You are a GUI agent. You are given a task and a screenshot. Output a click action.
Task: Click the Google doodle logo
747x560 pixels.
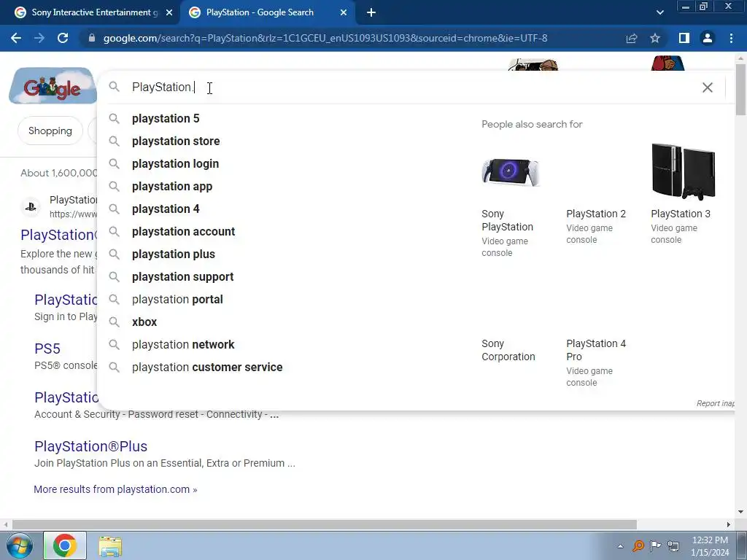click(x=53, y=86)
